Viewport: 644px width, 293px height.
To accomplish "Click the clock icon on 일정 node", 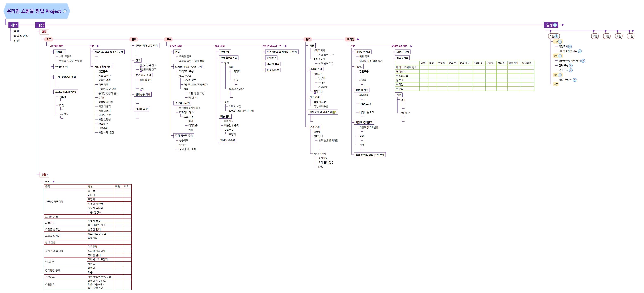I will (x=555, y=25).
